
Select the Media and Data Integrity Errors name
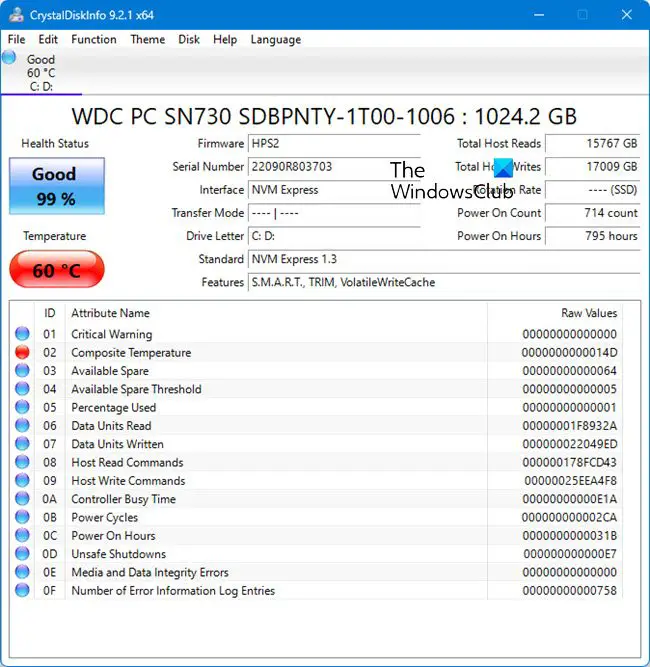[150, 572]
